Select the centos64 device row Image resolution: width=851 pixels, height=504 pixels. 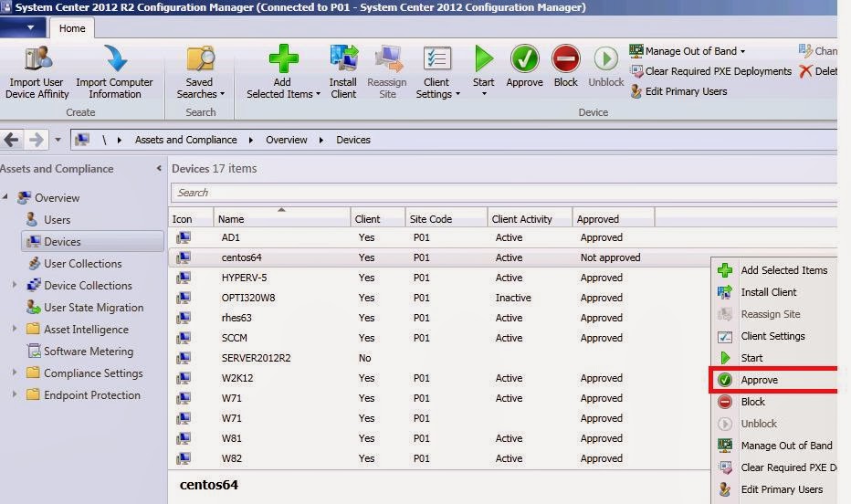pos(439,257)
